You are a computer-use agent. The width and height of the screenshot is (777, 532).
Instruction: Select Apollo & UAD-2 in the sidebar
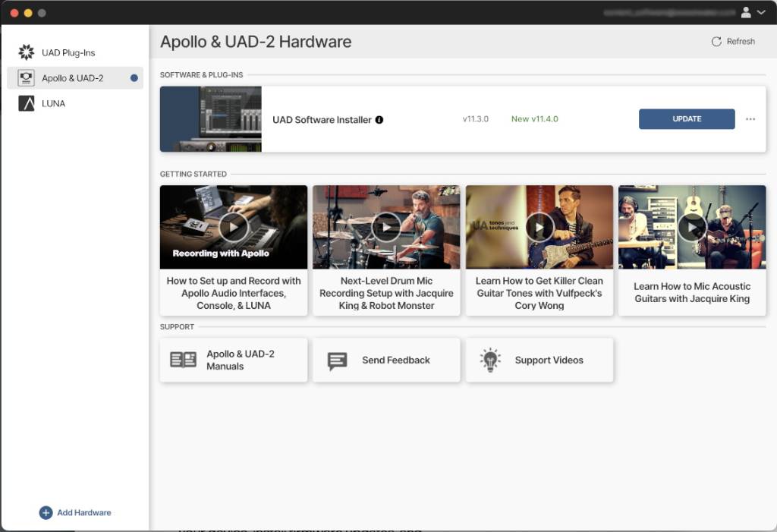(x=73, y=78)
